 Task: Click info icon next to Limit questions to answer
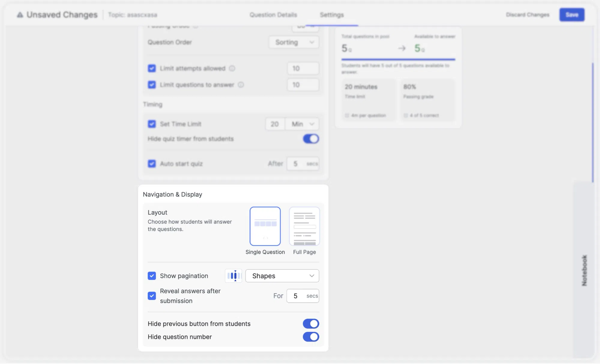point(241,85)
